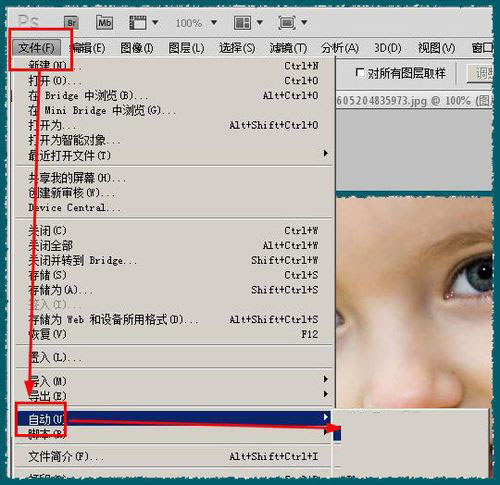This screenshot has height=485, width=500.
Task: Choose 关闭(C) with Ctrl+W shortcut
Action: pos(174,231)
